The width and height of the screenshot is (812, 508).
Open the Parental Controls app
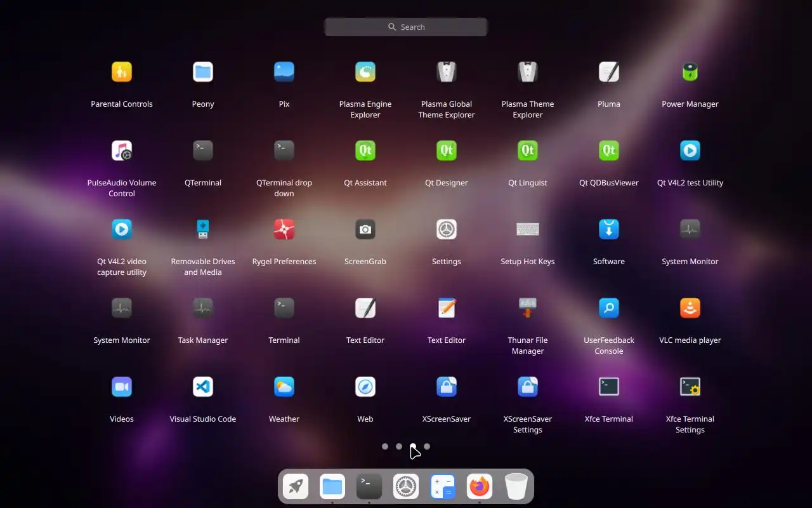122,72
